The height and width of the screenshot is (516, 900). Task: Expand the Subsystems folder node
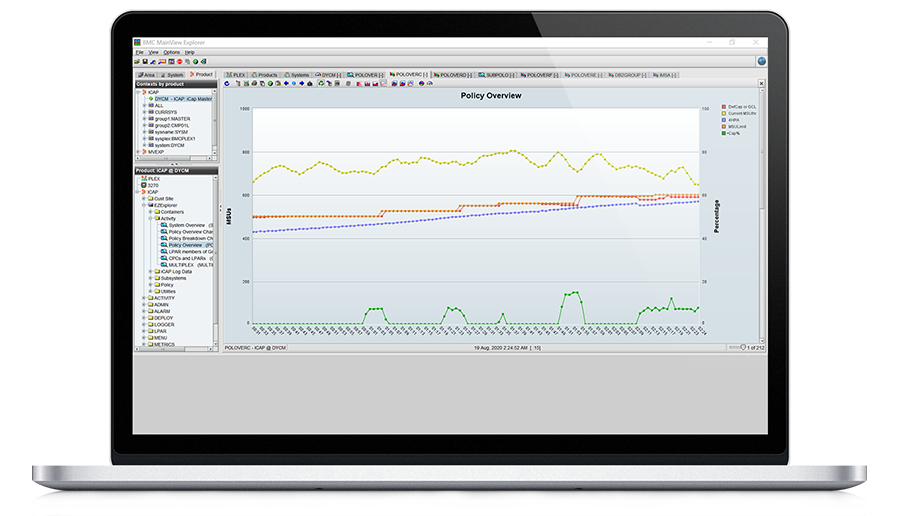[x=150, y=278]
